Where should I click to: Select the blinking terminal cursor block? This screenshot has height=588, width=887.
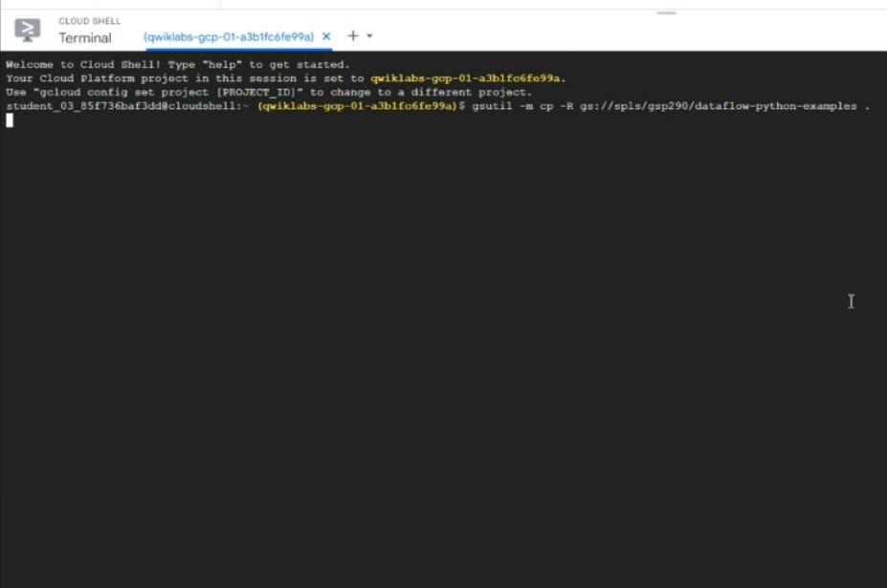(x=11, y=120)
